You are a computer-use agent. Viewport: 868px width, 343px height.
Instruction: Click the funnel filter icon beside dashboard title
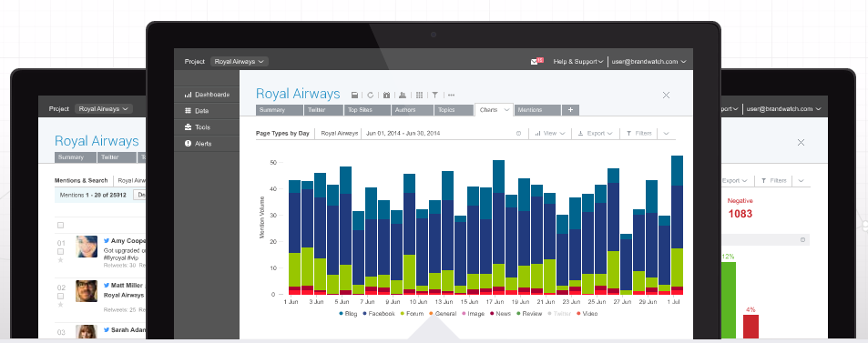[435, 96]
